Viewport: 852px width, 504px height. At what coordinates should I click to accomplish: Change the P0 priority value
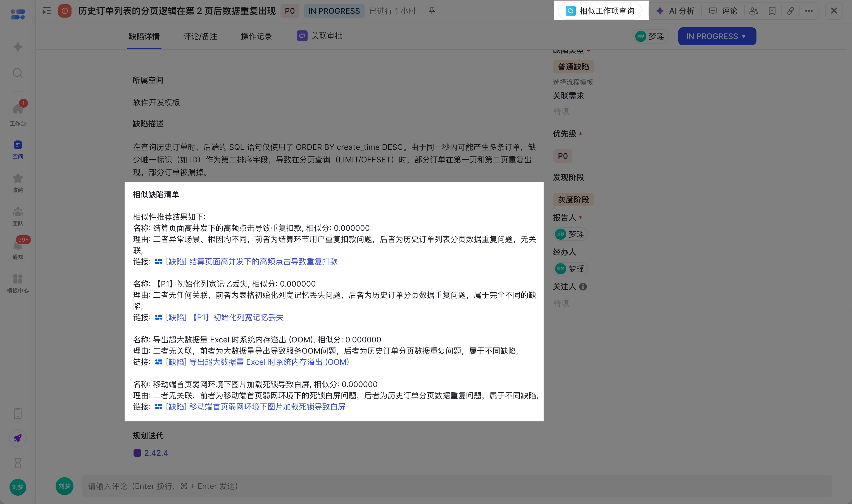click(563, 156)
